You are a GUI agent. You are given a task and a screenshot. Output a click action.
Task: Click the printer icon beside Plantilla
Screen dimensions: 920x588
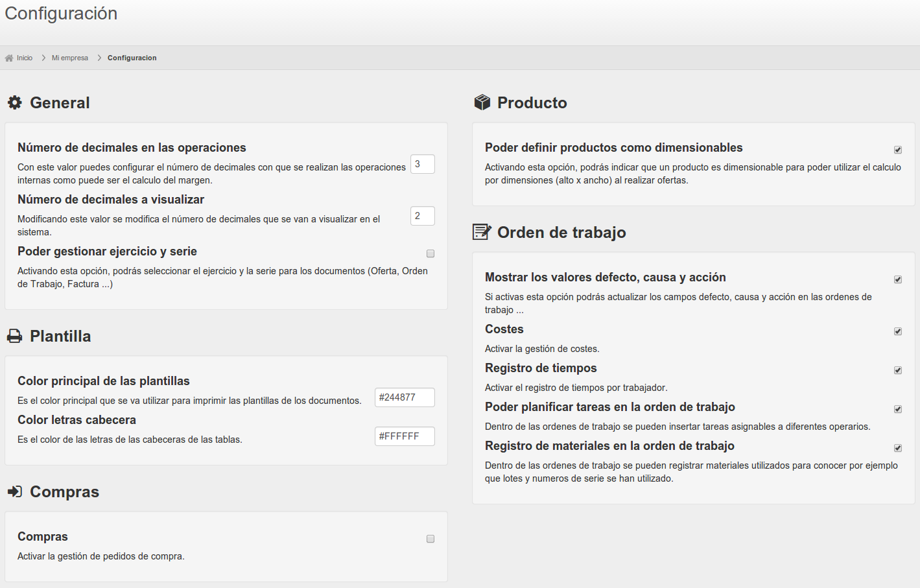(x=14, y=336)
